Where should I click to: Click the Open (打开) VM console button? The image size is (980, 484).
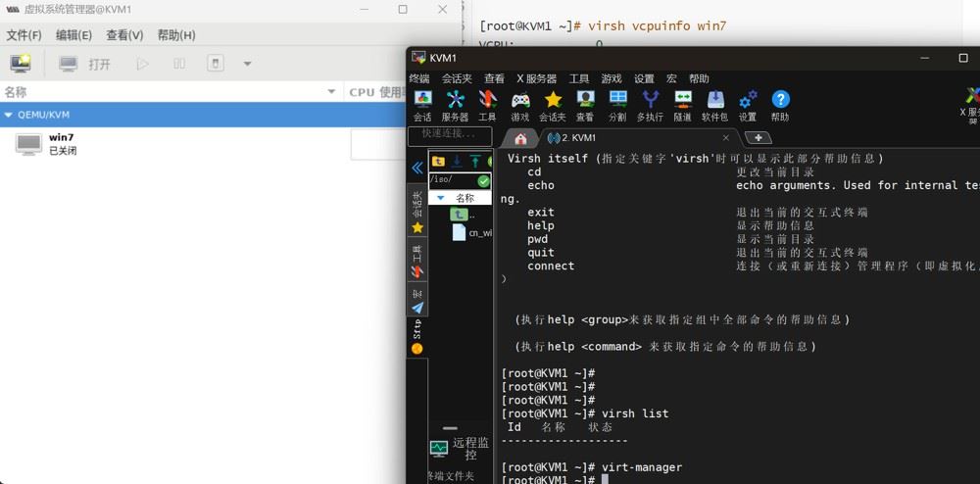85,64
